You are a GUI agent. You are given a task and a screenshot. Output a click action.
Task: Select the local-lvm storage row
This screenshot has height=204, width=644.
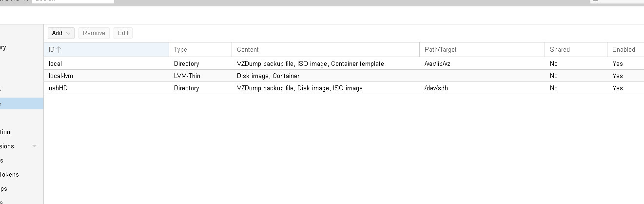tap(344, 76)
